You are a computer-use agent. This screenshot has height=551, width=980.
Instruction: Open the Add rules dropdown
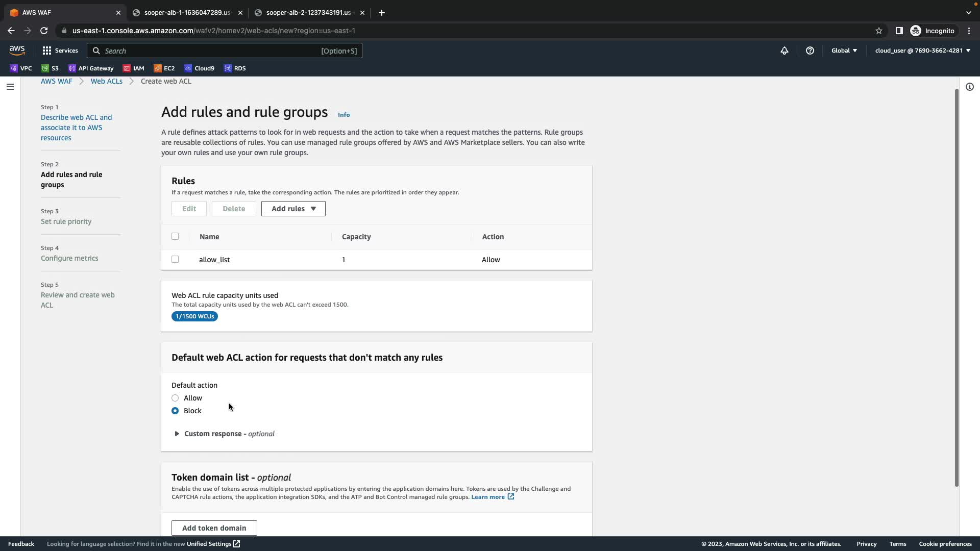[293, 209]
